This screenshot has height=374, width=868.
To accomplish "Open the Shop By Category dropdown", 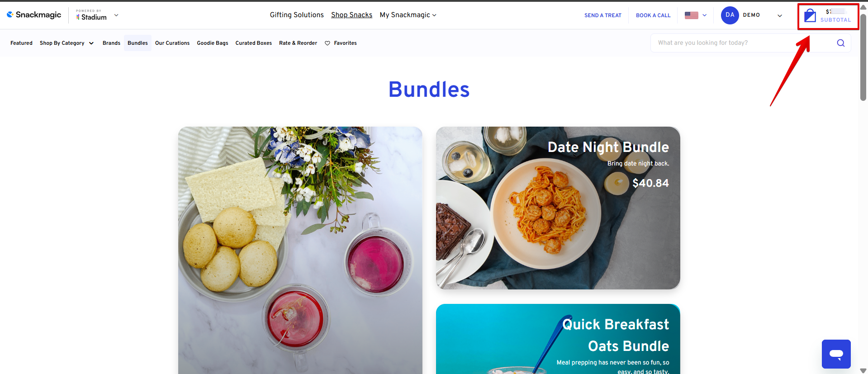I will [66, 43].
